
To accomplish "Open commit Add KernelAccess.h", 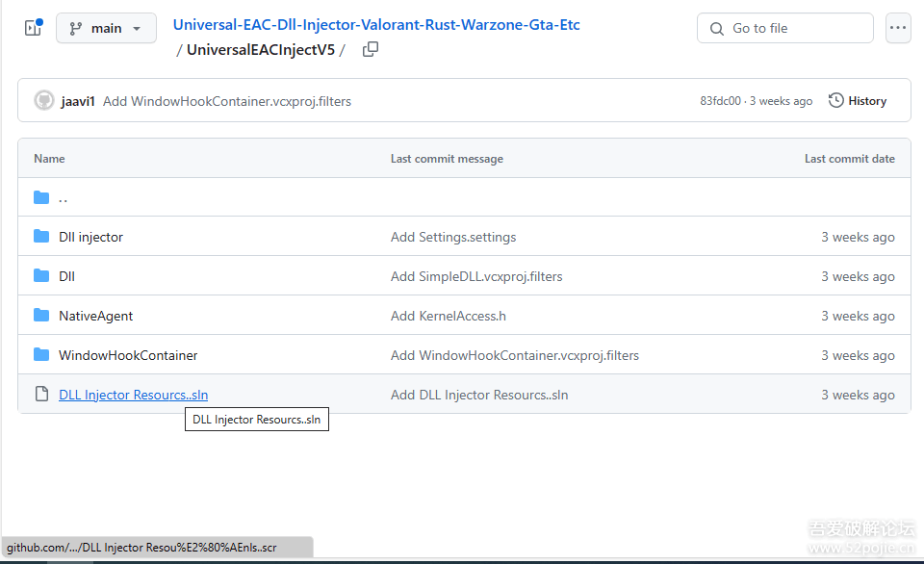I will point(448,316).
